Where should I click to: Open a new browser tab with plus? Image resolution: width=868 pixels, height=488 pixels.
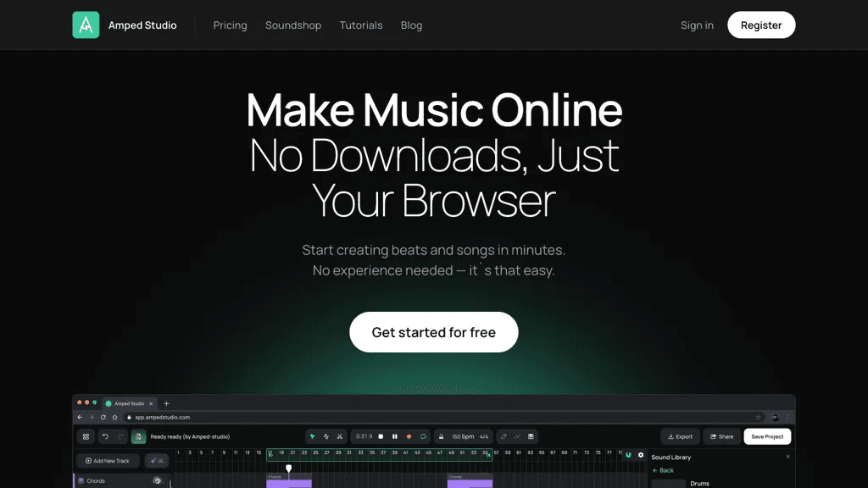pyautogui.click(x=166, y=404)
